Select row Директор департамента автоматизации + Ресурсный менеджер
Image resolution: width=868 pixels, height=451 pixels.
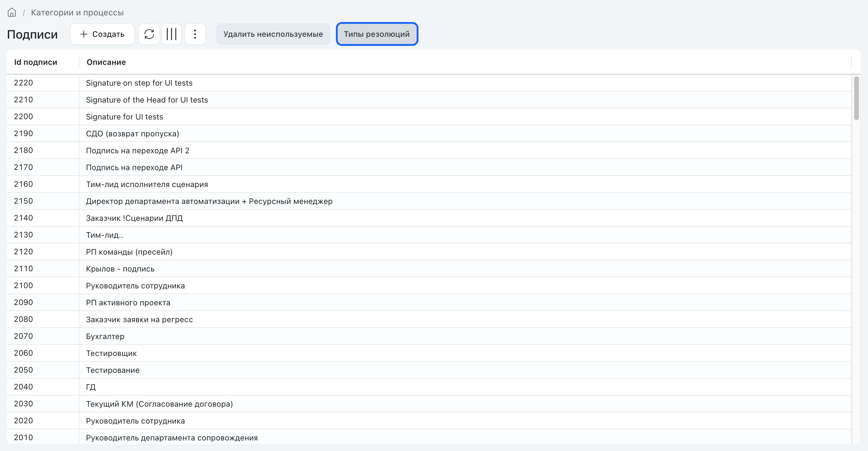(x=429, y=201)
